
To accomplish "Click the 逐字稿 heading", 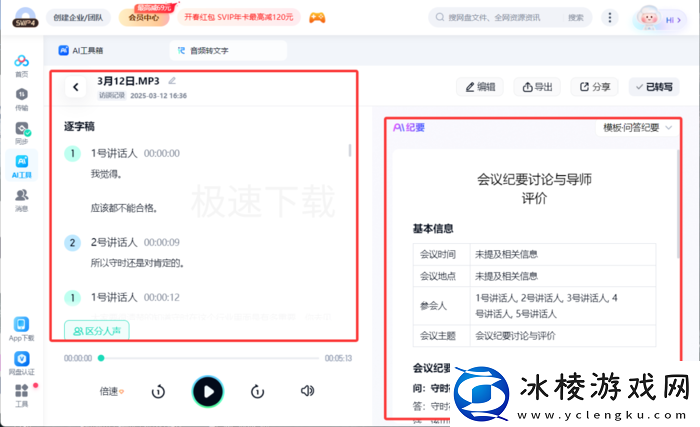I will pyautogui.click(x=79, y=126).
